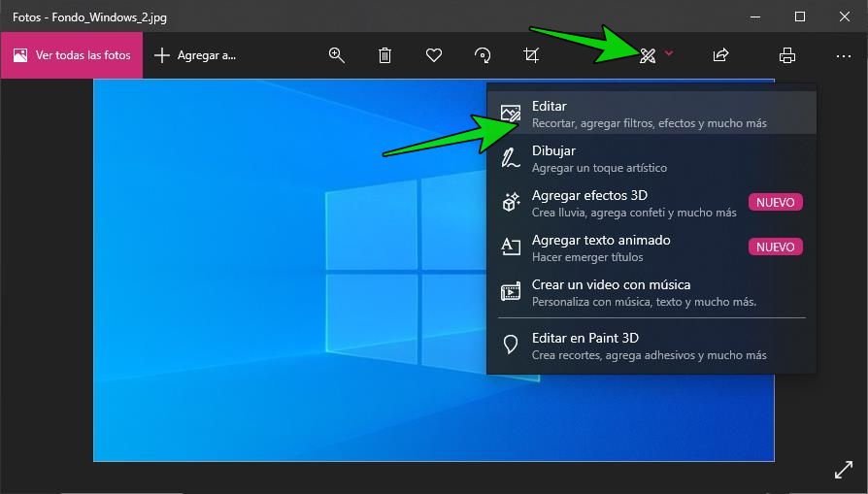Select Editar menu option
The width and height of the screenshot is (868, 494).
point(651,114)
